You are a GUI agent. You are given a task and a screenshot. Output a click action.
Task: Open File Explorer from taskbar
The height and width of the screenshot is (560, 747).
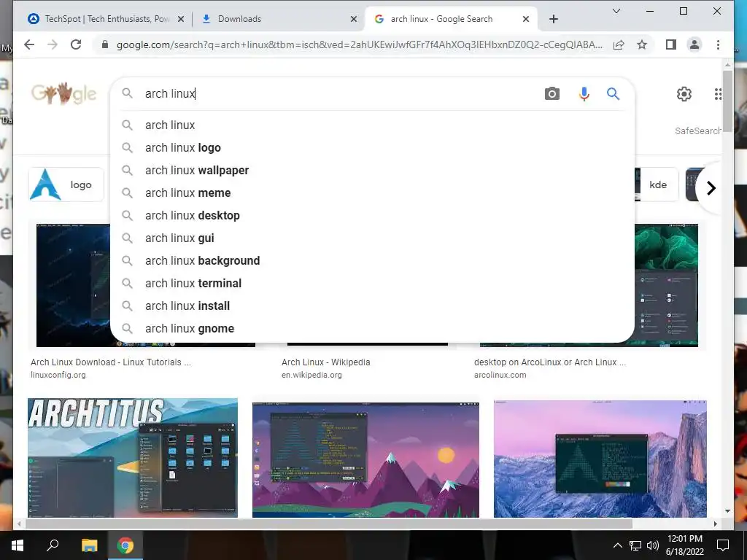89,545
